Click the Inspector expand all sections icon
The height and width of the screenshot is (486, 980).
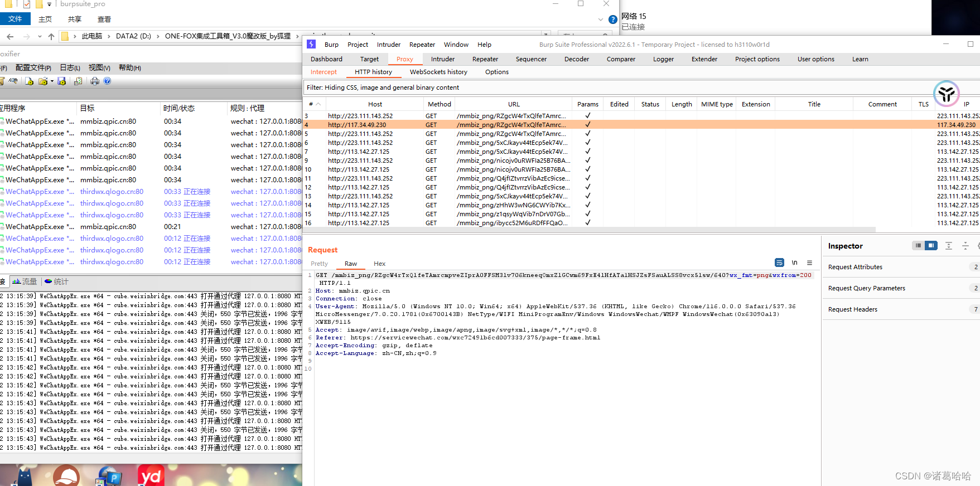point(948,246)
